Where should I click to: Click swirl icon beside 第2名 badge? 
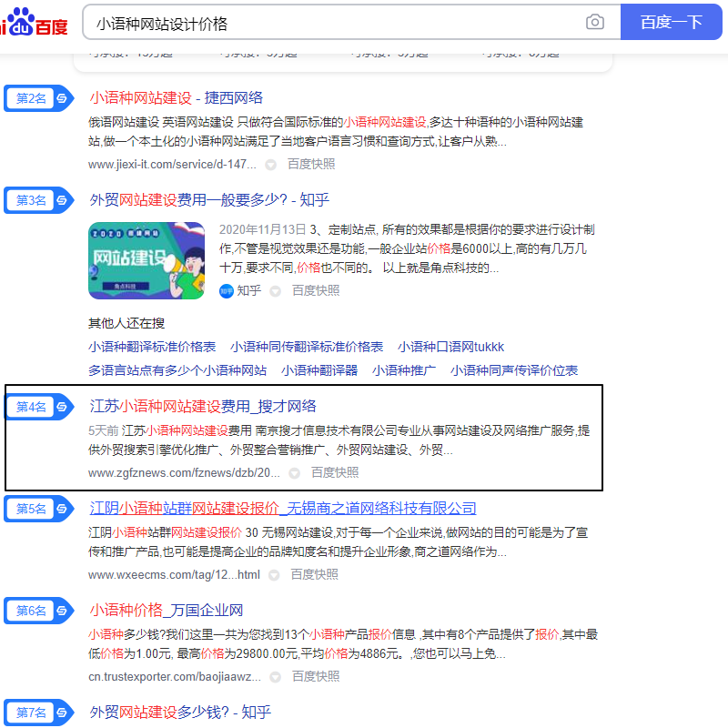(62, 98)
